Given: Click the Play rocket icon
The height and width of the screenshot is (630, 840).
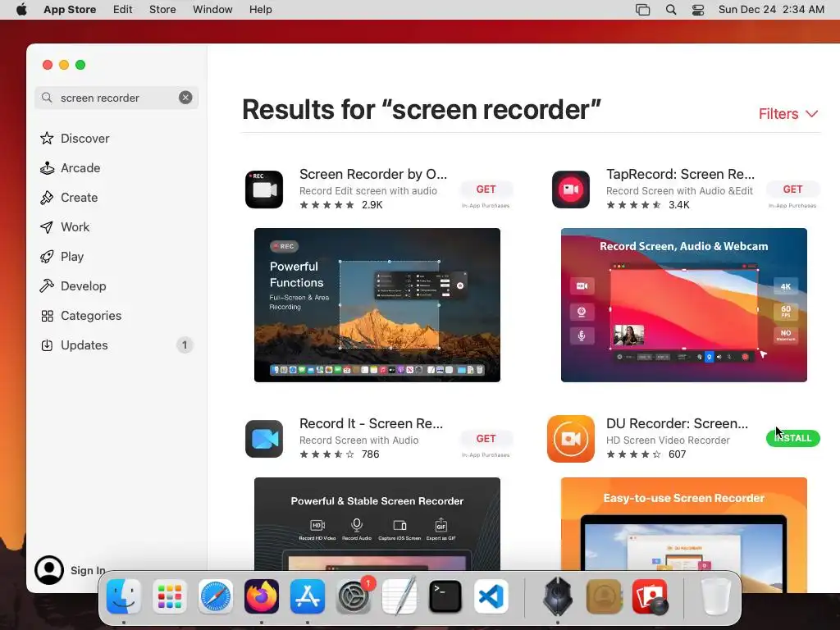Looking at the screenshot, I should 47,257.
